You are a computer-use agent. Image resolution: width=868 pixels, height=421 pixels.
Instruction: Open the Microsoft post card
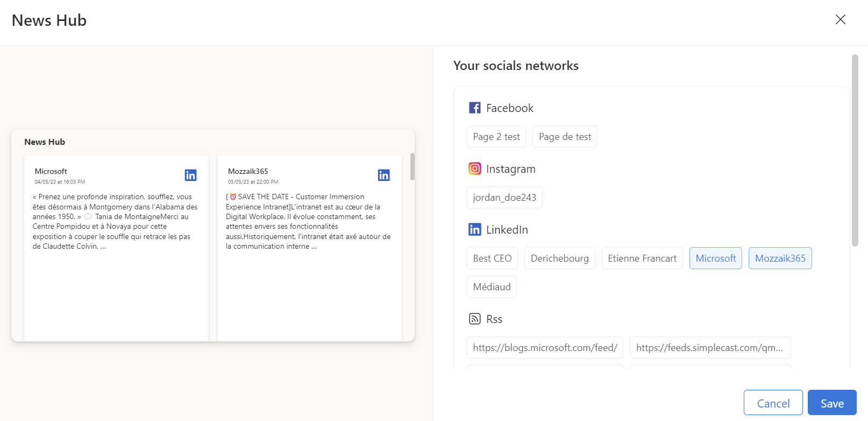(116, 248)
